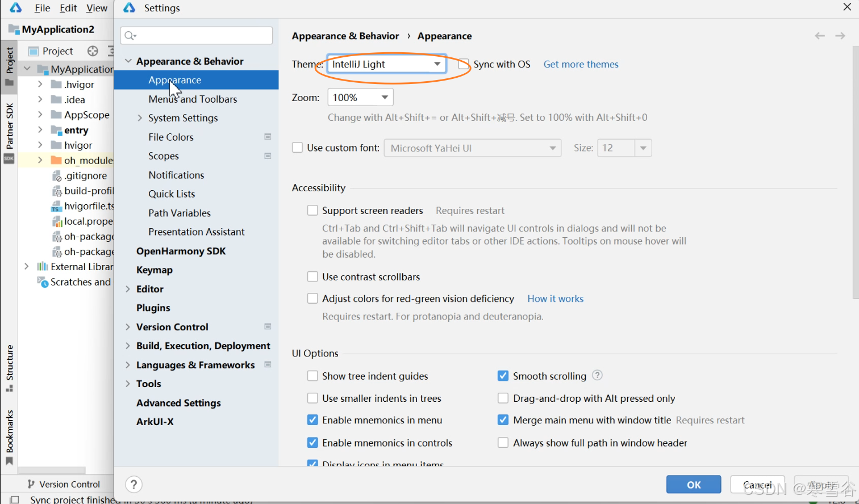Open the File menu
Viewport: 859px width, 504px height.
pos(42,8)
